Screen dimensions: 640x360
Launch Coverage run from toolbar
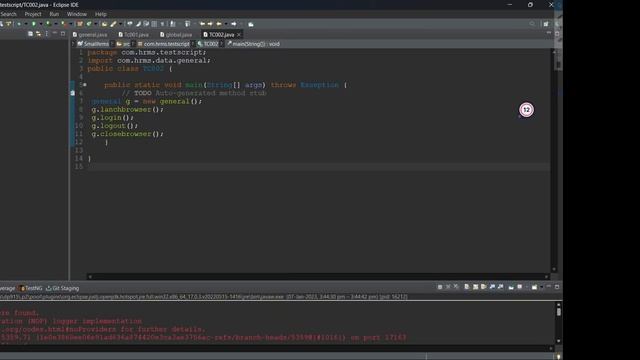tap(48, 24)
